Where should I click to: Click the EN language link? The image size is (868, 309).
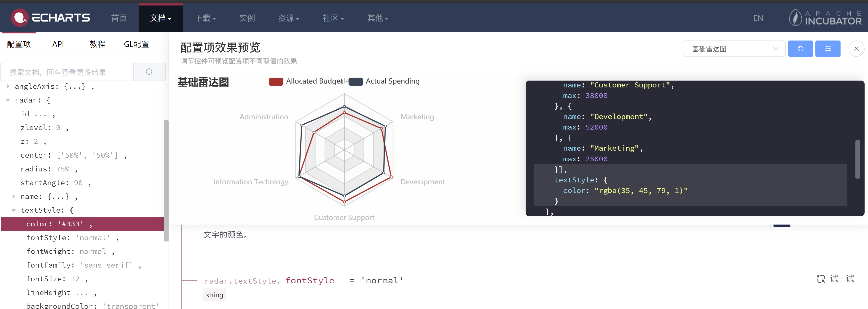click(x=758, y=18)
